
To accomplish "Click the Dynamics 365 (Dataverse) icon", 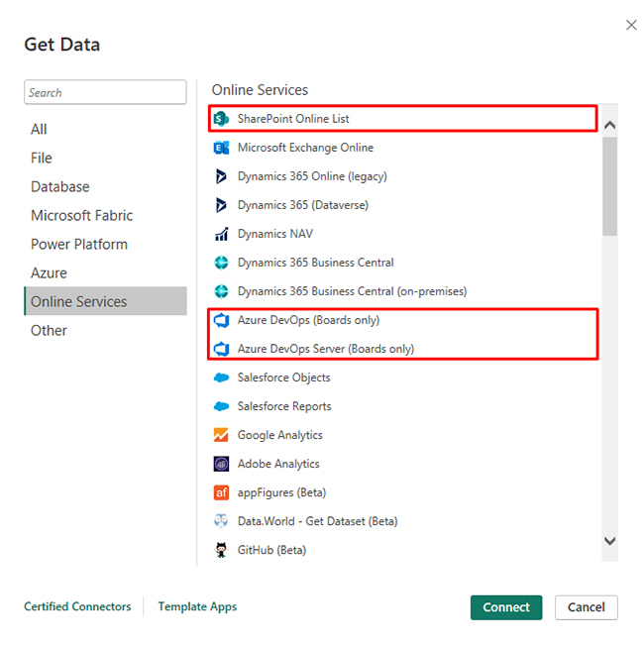I will tap(221, 205).
